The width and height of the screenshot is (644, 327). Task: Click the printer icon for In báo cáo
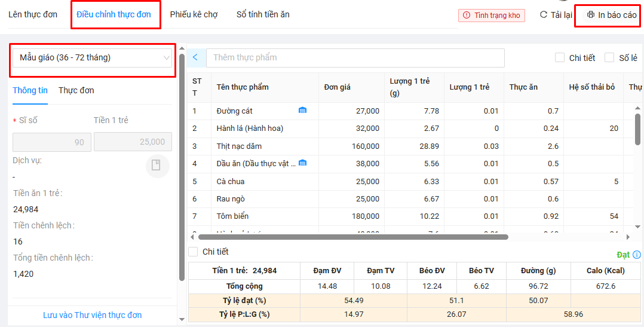pos(591,15)
